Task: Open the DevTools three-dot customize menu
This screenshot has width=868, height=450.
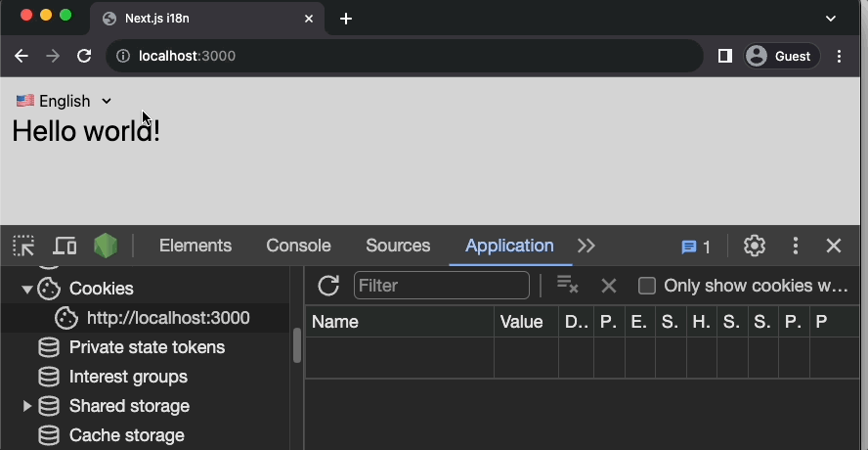Action: [x=796, y=246]
